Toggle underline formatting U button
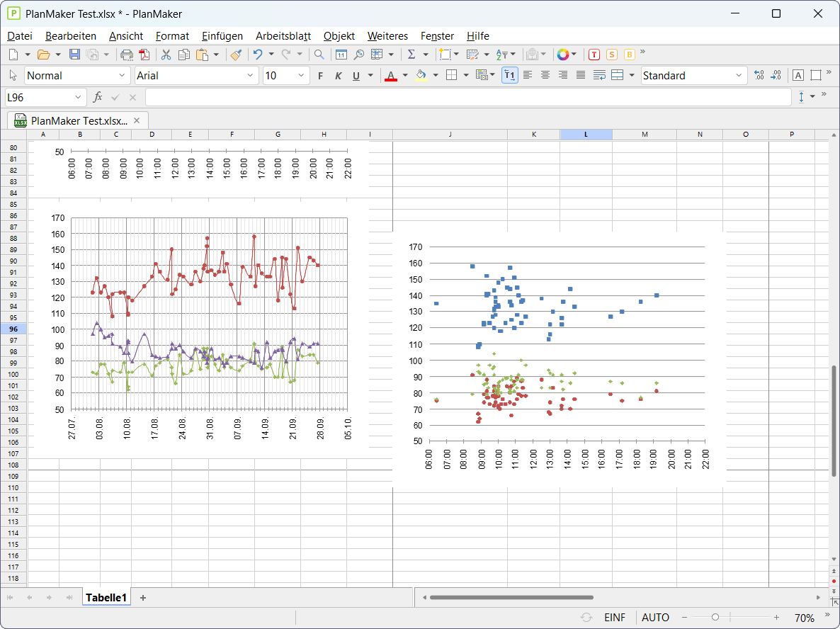 [356, 76]
